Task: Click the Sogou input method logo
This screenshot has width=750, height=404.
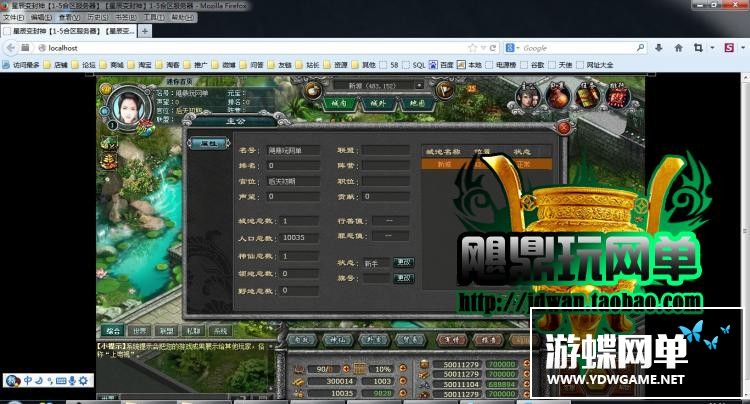Action: (x=13, y=381)
